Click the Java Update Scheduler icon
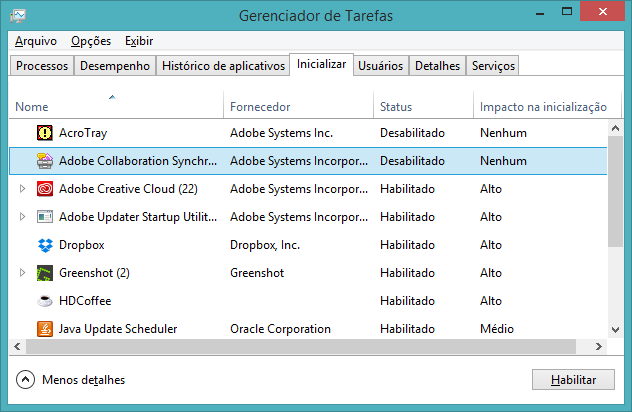This screenshot has height=412, width=632. pyautogui.click(x=45, y=329)
